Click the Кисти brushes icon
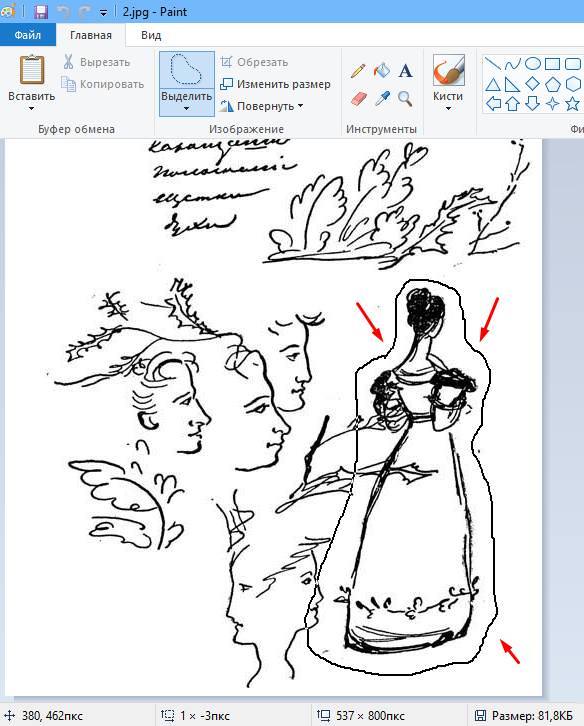The height and width of the screenshot is (726, 584). (448, 70)
